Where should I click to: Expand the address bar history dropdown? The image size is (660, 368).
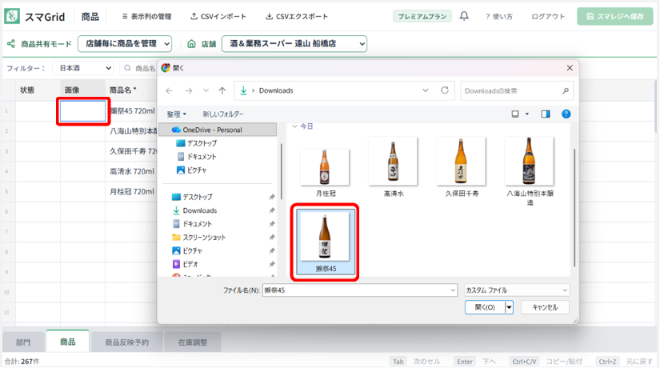(x=426, y=91)
